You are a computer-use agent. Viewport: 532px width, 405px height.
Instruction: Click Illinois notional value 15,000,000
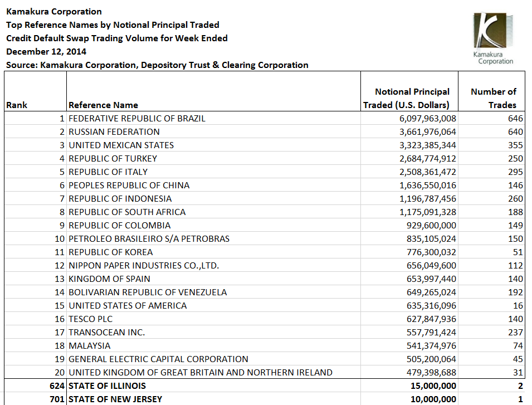click(x=433, y=386)
